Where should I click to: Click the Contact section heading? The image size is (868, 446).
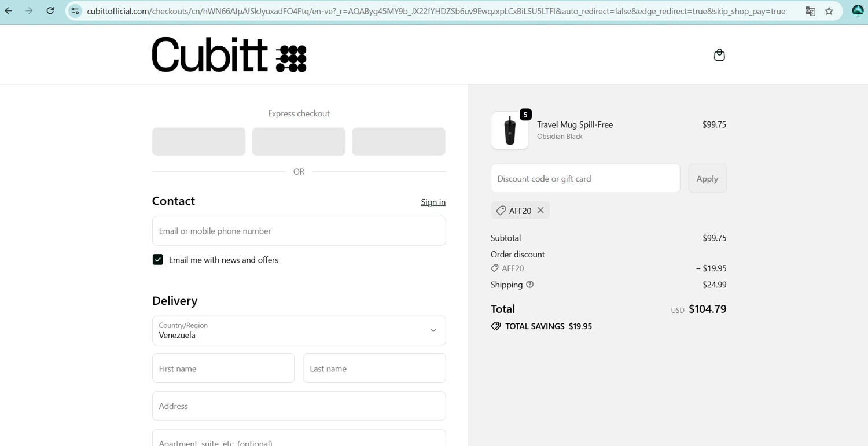click(174, 201)
